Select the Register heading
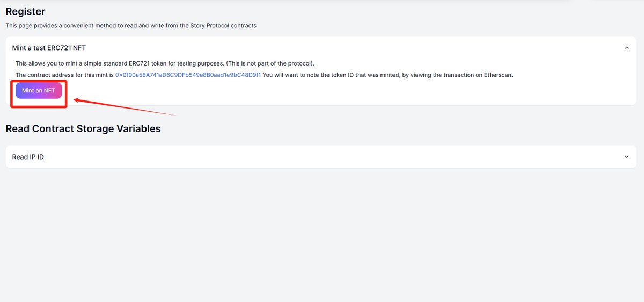644x302 pixels. tap(25, 11)
